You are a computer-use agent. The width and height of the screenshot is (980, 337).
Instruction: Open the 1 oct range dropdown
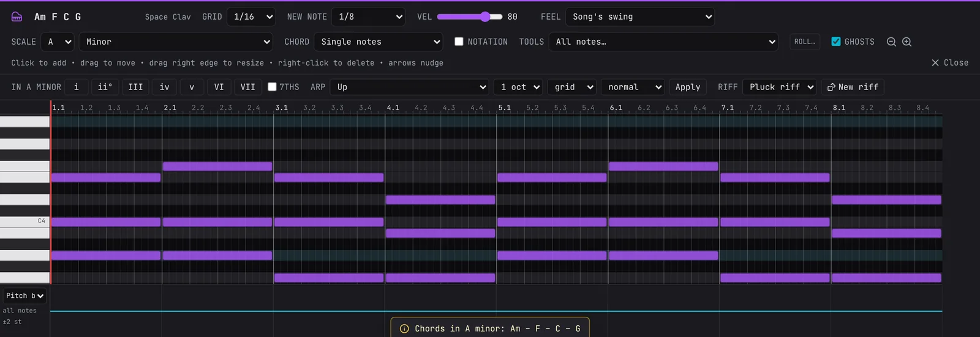pyautogui.click(x=518, y=87)
